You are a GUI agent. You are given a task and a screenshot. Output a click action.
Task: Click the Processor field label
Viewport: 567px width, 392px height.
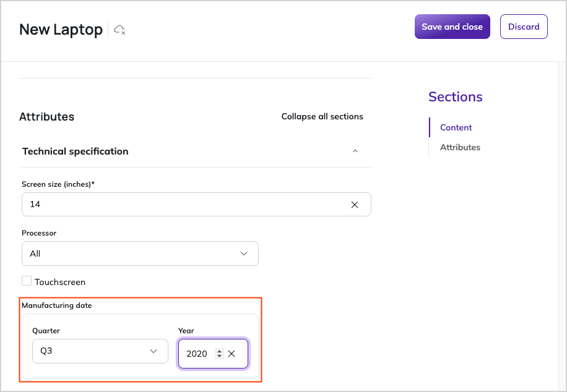tap(39, 233)
